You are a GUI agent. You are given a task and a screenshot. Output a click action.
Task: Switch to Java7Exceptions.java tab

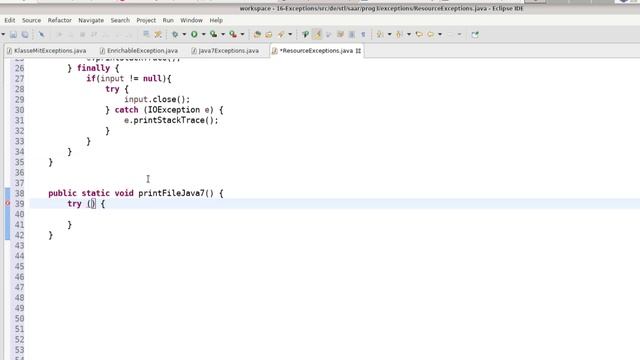(225, 51)
